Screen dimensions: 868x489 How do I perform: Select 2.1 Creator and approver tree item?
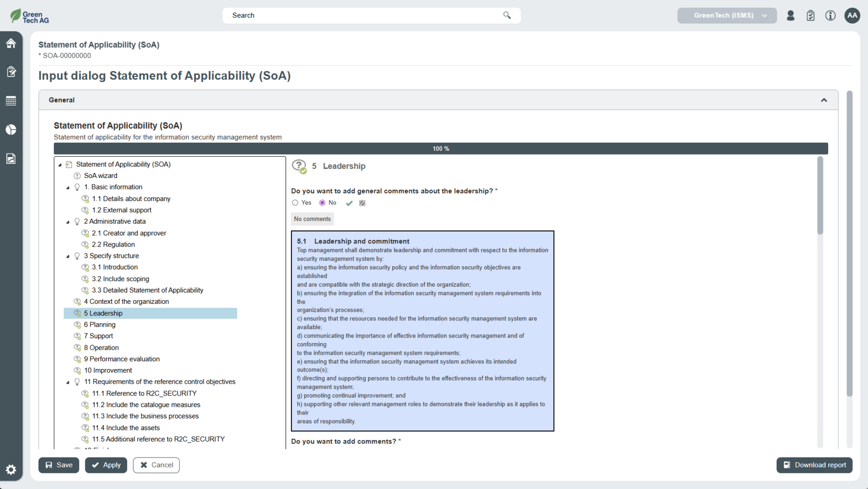click(129, 233)
